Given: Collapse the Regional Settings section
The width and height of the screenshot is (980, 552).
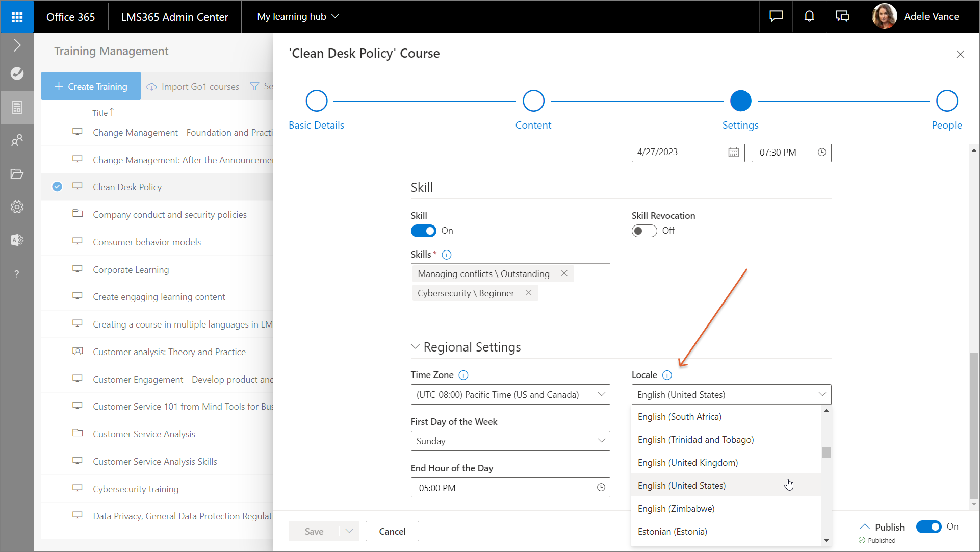Looking at the screenshot, I should pyautogui.click(x=415, y=347).
